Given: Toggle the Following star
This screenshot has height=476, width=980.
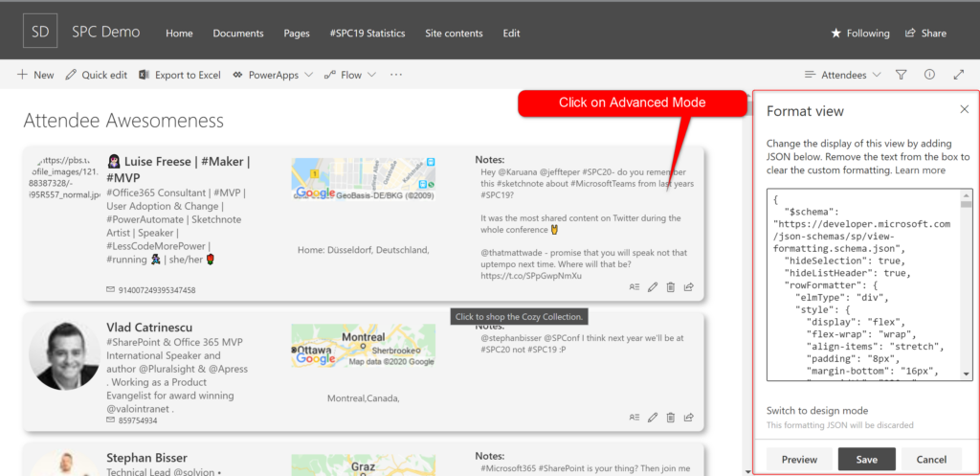Looking at the screenshot, I should point(860,34).
